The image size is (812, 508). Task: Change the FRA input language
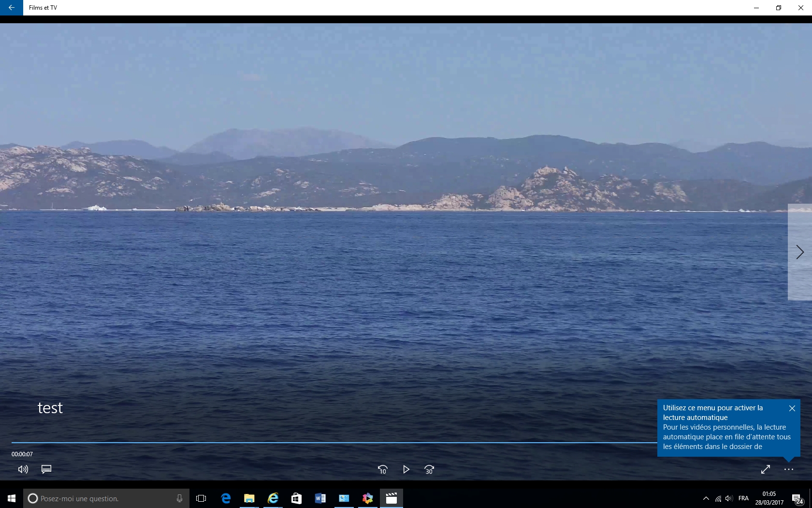[743, 498]
